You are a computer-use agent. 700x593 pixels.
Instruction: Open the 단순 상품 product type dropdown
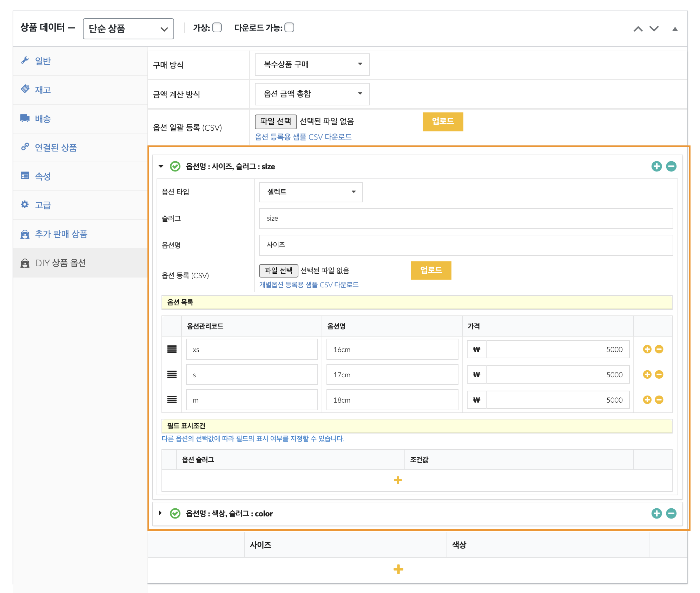[128, 29]
